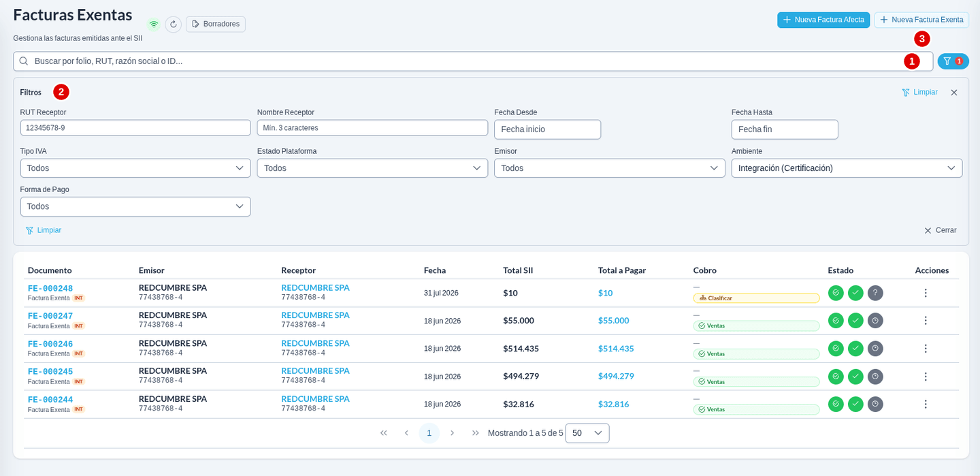
Task: Expand the Forma de Pago dropdown
Action: 135,206
